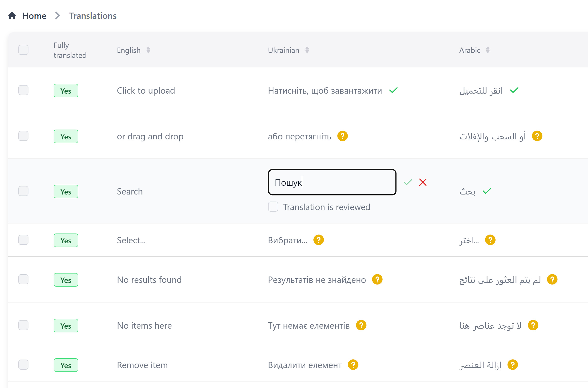The image size is (588, 388).
Task: Select the 'Click to upload' row checkbox
Action: (x=23, y=90)
